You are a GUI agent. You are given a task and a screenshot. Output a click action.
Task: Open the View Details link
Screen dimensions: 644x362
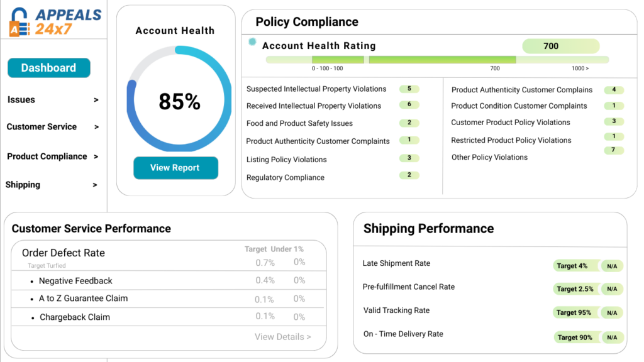282,337
